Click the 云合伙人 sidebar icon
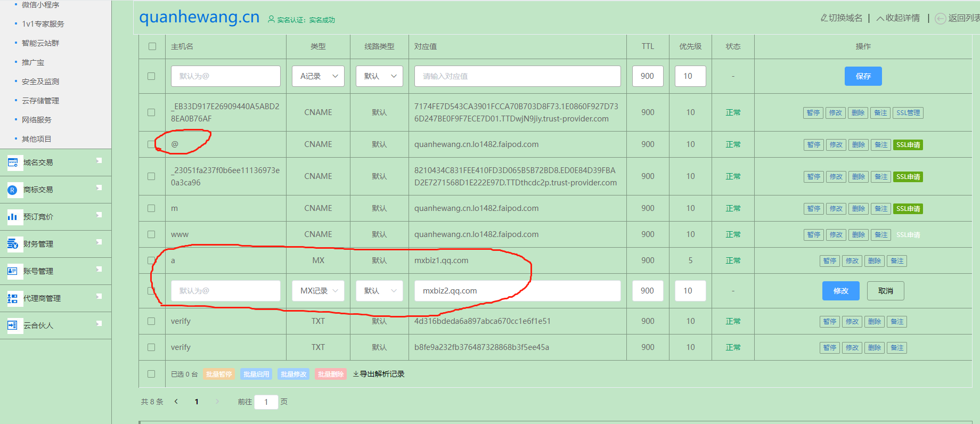Image resolution: width=980 pixels, height=424 pixels. pyautogui.click(x=13, y=325)
